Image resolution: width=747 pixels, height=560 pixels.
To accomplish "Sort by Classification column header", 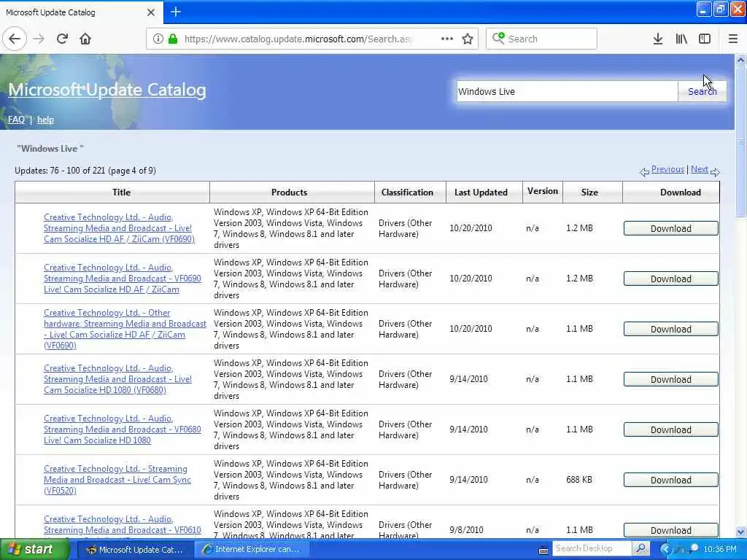I will point(407,192).
